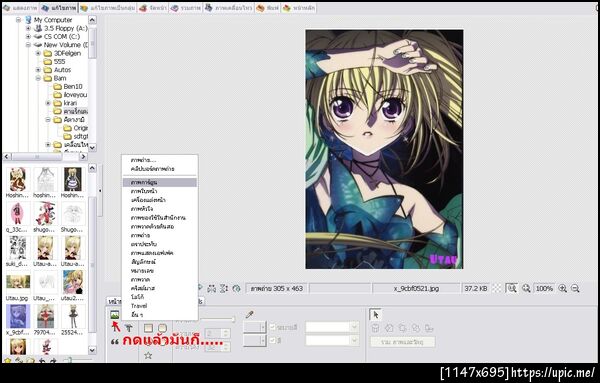
Task: Select the x_9cbf... thumbnail
Action: [x=18, y=320]
